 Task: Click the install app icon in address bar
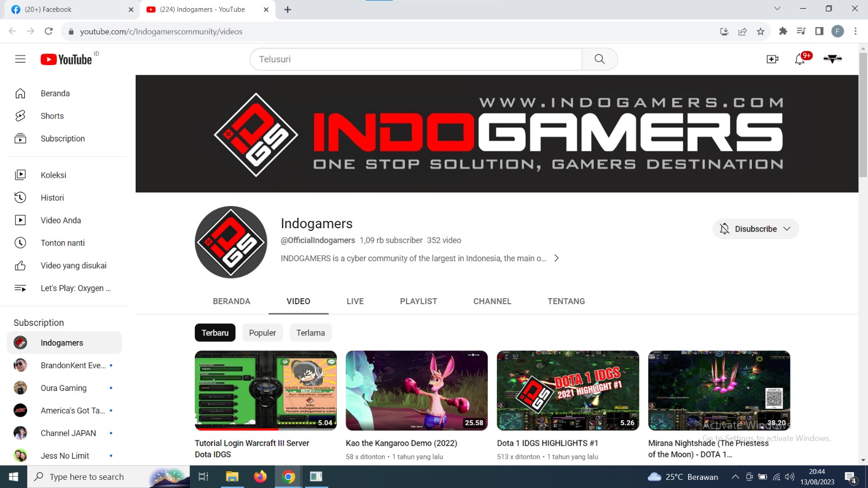point(724,31)
